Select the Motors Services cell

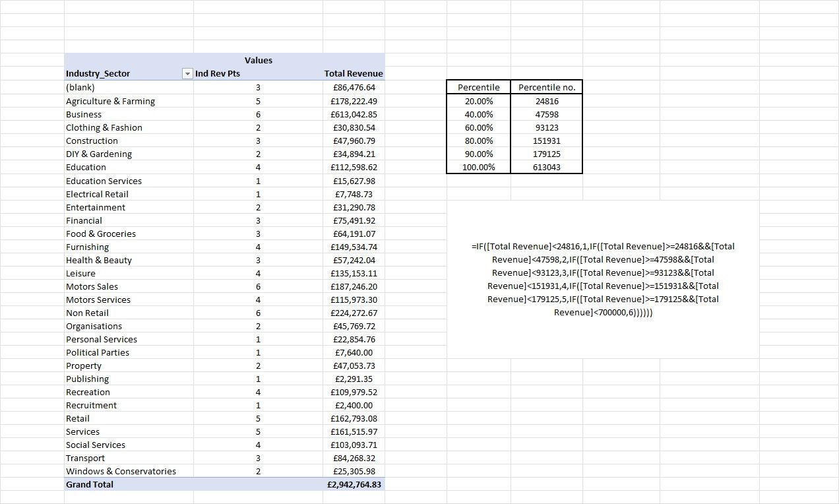click(129, 299)
